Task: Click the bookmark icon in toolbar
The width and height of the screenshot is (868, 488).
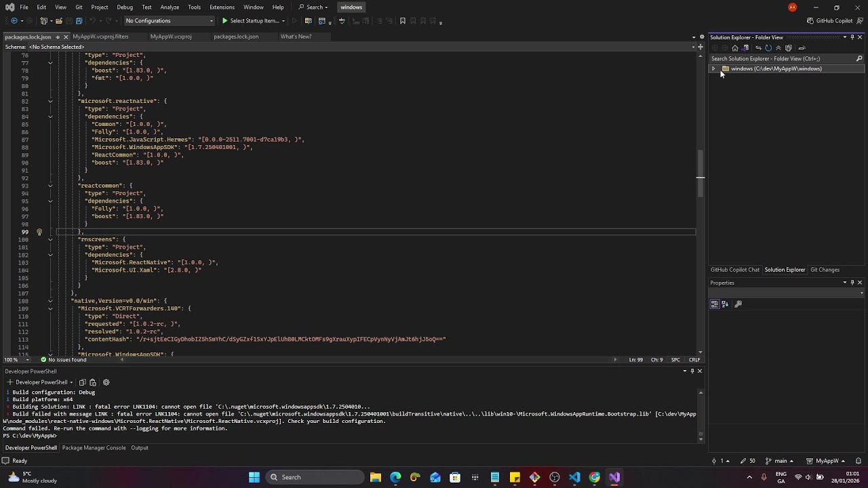Action: [403, 21]
